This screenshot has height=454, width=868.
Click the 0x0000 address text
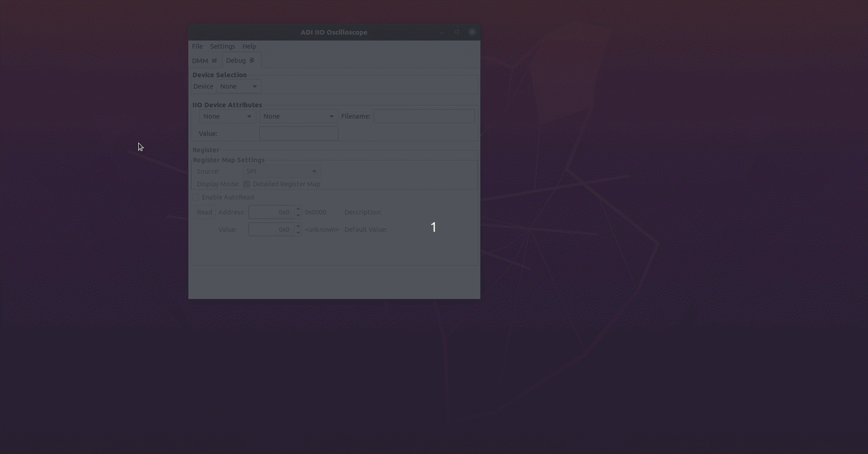[315, 212]
